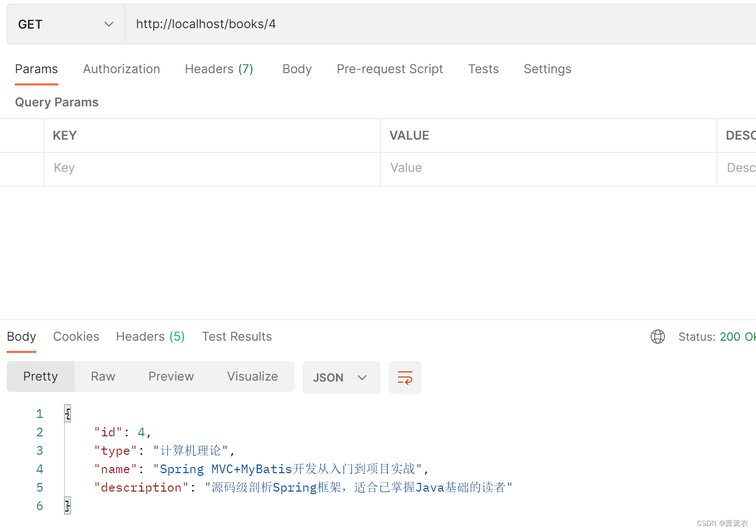Open the Cookies panel
This screenshot has height=532, width=756.
click(76, 337)
